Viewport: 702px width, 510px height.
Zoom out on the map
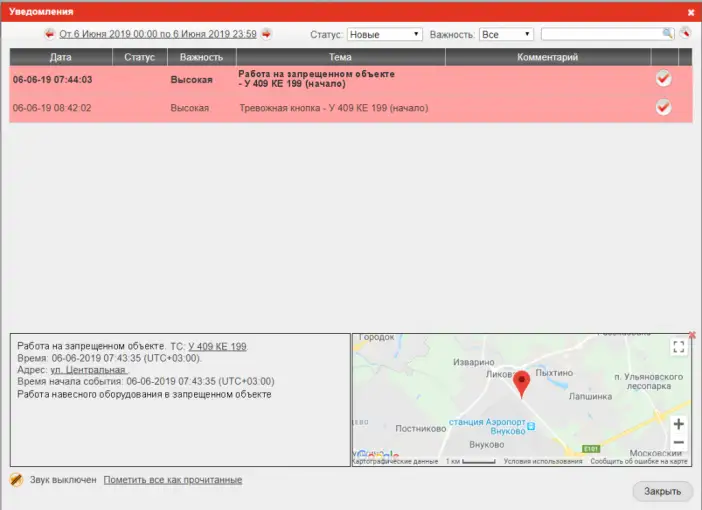click(678, 442)
